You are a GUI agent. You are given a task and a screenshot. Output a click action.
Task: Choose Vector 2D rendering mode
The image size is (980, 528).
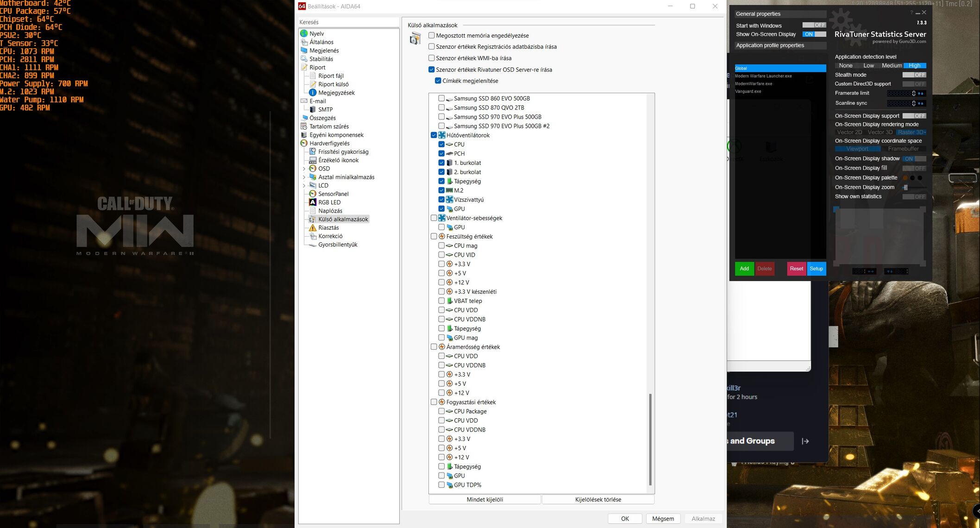point(849,132)
